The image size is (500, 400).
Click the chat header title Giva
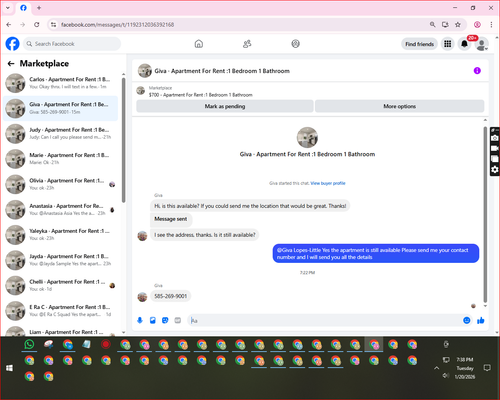coord(222,71)
